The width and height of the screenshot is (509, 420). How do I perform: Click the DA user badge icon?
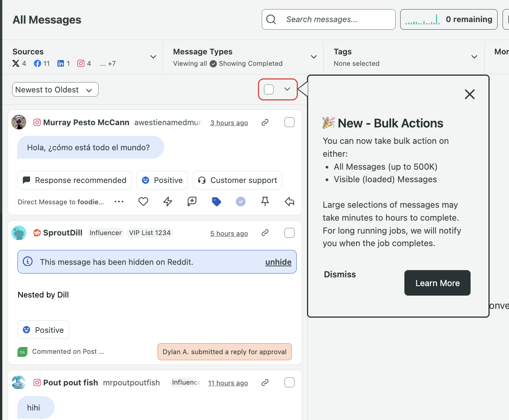tap(22, 352)
